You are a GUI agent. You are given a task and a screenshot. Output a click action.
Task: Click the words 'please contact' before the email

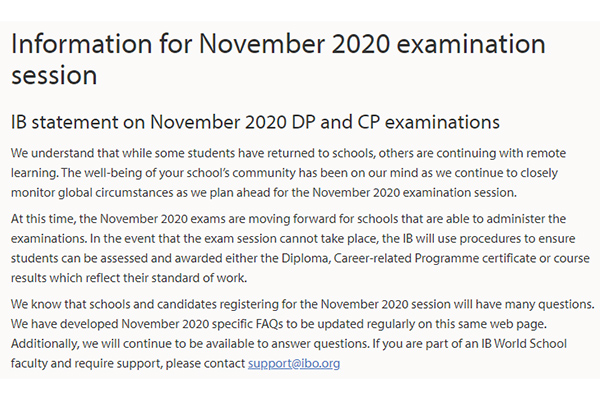[205, 363]
